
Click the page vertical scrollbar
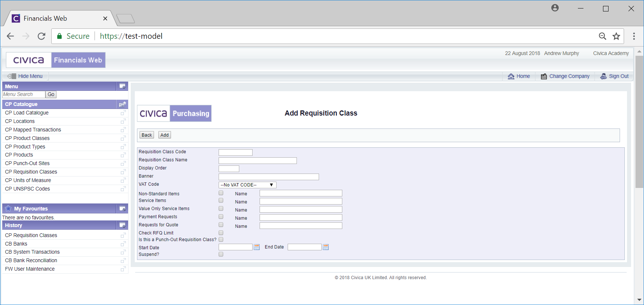pos(639,122)
